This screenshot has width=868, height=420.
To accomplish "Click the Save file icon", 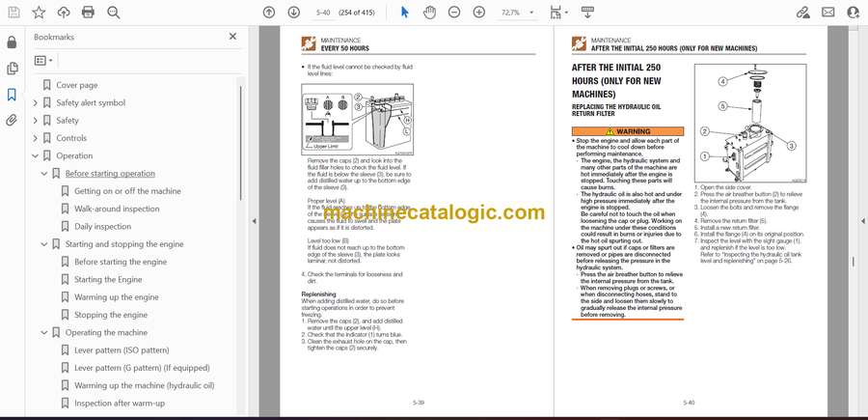I will point(14,13).
